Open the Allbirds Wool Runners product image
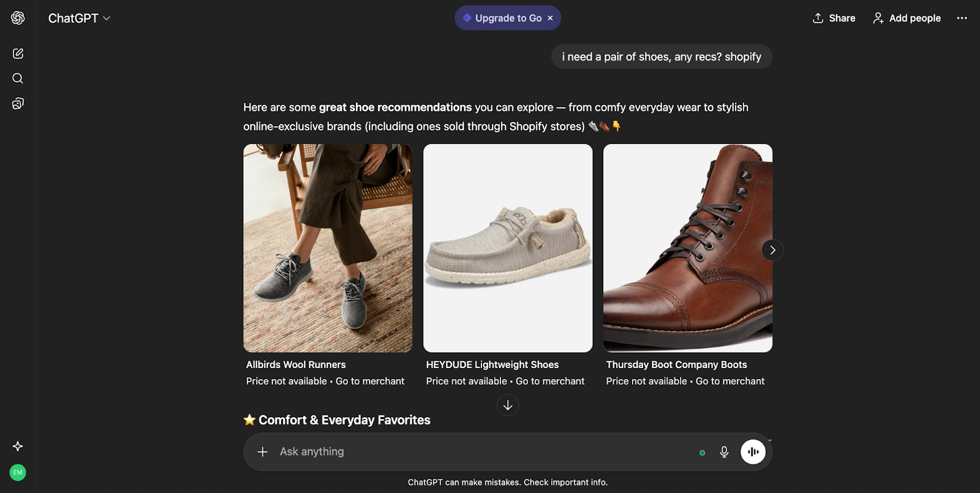The height and width of the screenshot is (493, 980). point(328,248)
